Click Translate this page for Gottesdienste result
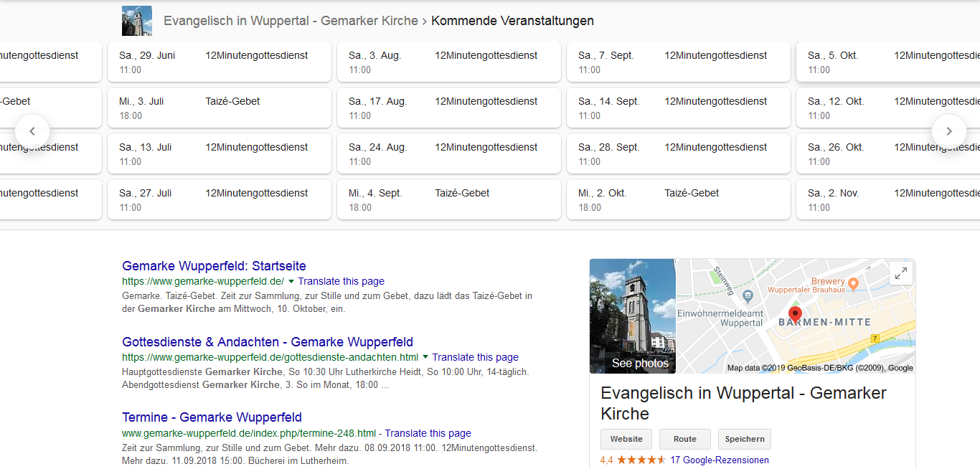This screenshot has height=469, width=980. point(475,357)
